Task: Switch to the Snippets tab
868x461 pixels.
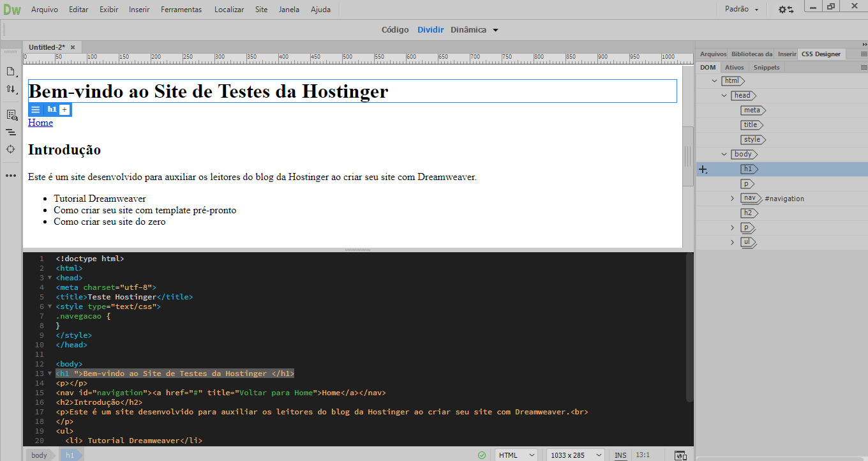Action: click(x=767, y=67)
